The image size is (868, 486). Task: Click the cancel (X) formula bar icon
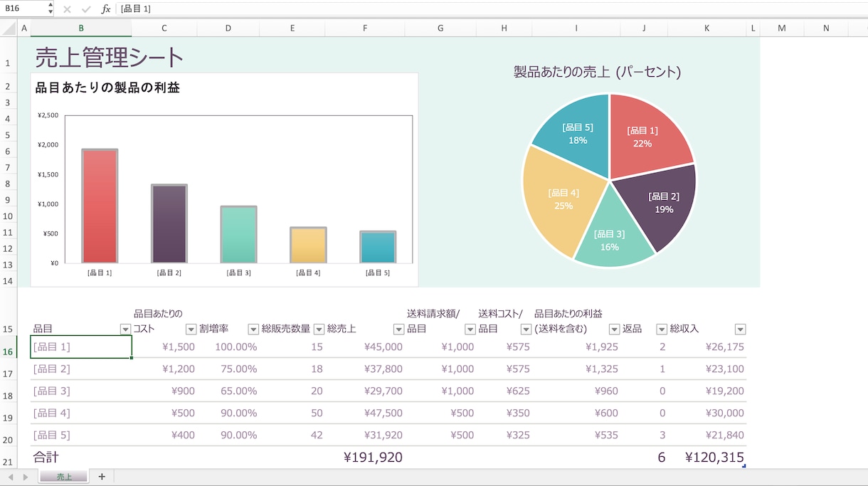[x=67, y=9]
